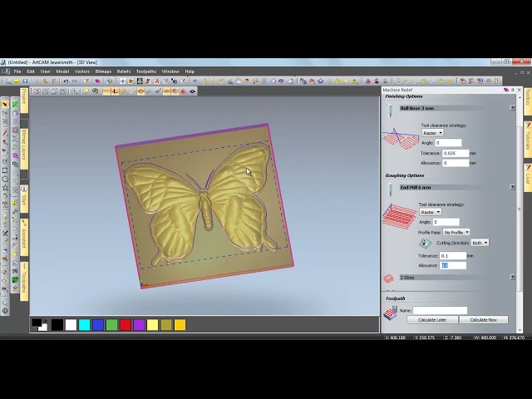The image size is (532, 399).
Task: Click the Redo arrow icon
Action: 74,81
